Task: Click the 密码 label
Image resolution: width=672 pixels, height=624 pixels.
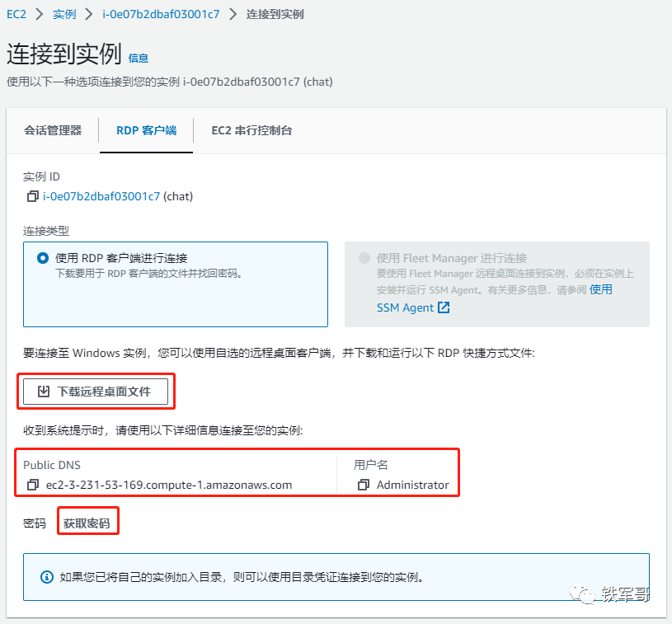Action: tap(35, 523)
